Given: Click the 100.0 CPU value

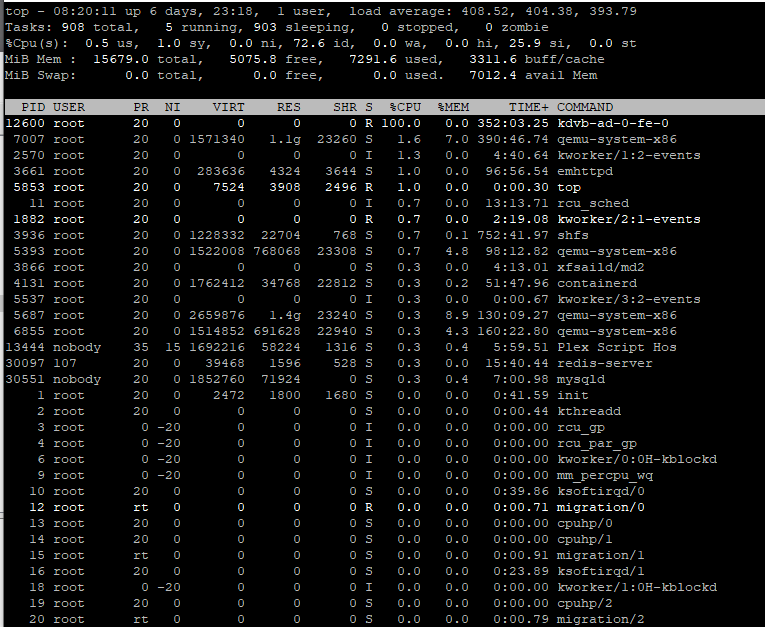Looking at the screenshot, I should click(x=401, y=123).
